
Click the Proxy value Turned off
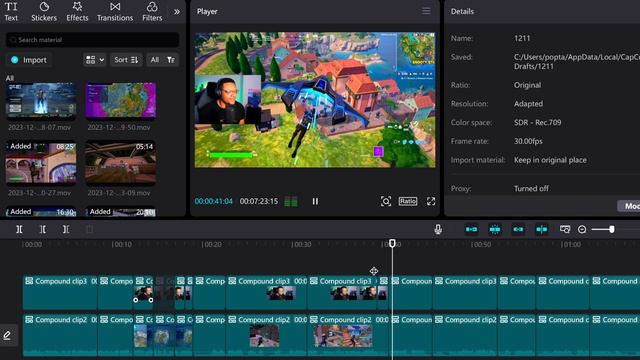[531, 189]
